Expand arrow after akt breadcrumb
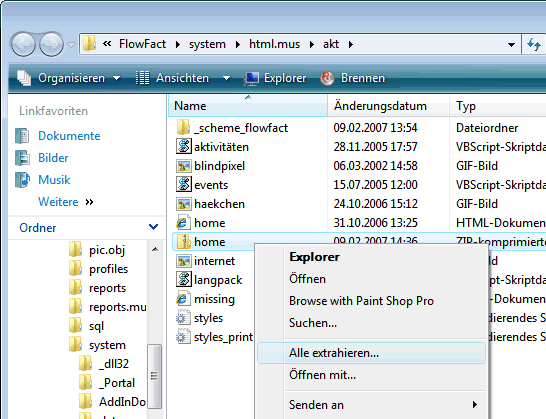This screenshot has height=419, width=546. 351,45
